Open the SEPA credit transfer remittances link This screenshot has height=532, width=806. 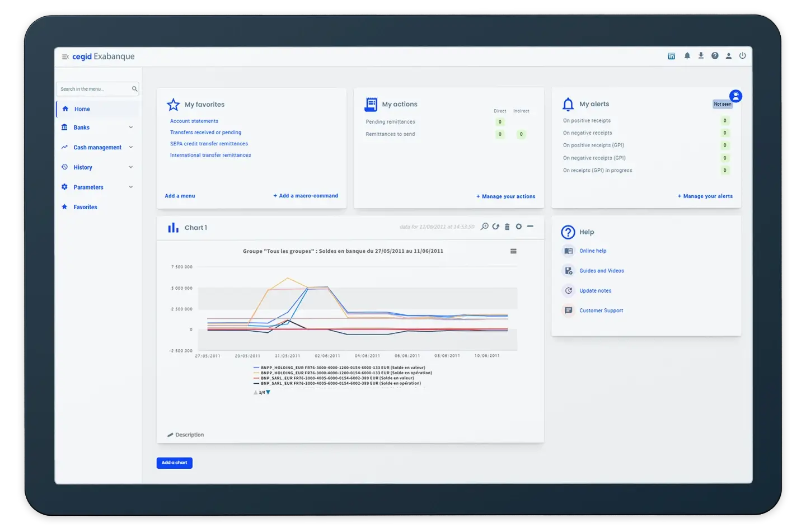209,144
